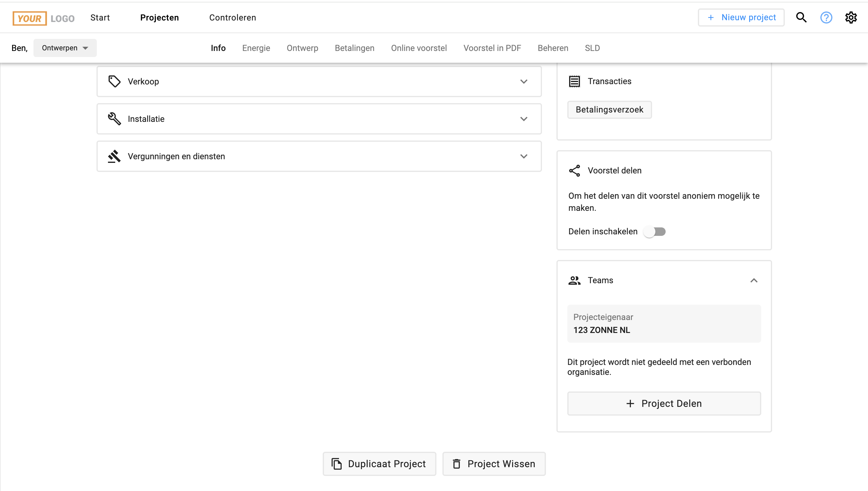Screen dimensions: 868x491
Task: Open the Online voorstel tab
Action: [419, 48]
